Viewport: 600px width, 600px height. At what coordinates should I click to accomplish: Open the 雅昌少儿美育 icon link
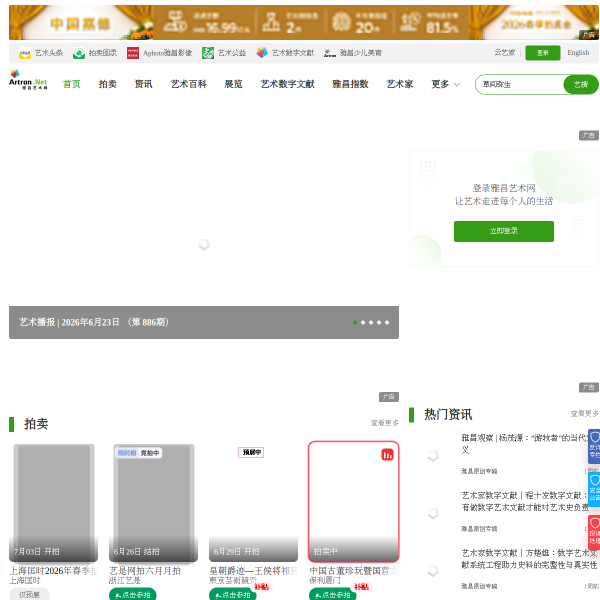coord(329,53)
